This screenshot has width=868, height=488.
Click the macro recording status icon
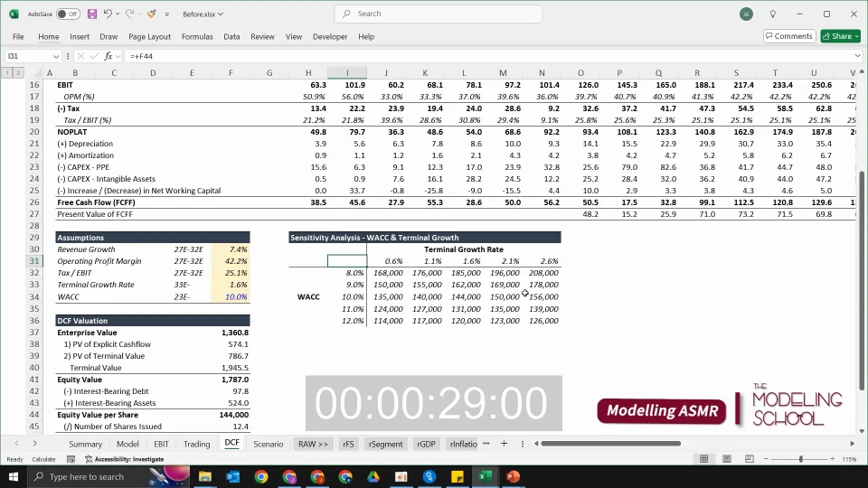click(71, 459)
